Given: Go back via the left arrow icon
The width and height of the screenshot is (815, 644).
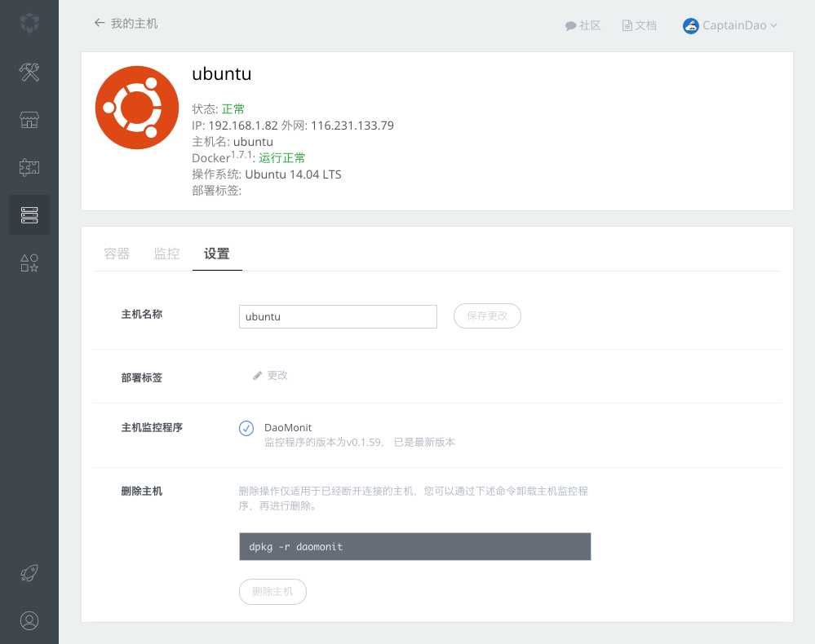Looking at the screenshot, I should tap(100, 23).
